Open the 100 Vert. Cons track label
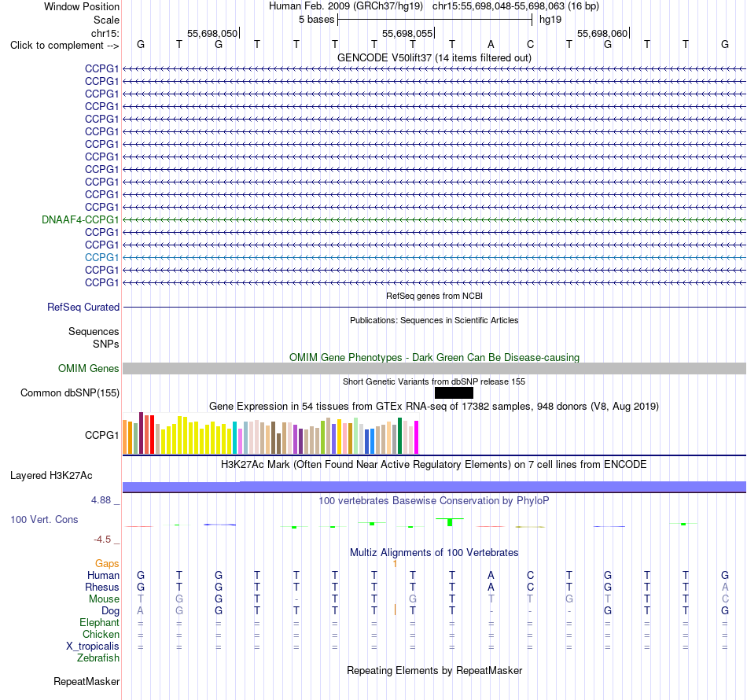 44,519
